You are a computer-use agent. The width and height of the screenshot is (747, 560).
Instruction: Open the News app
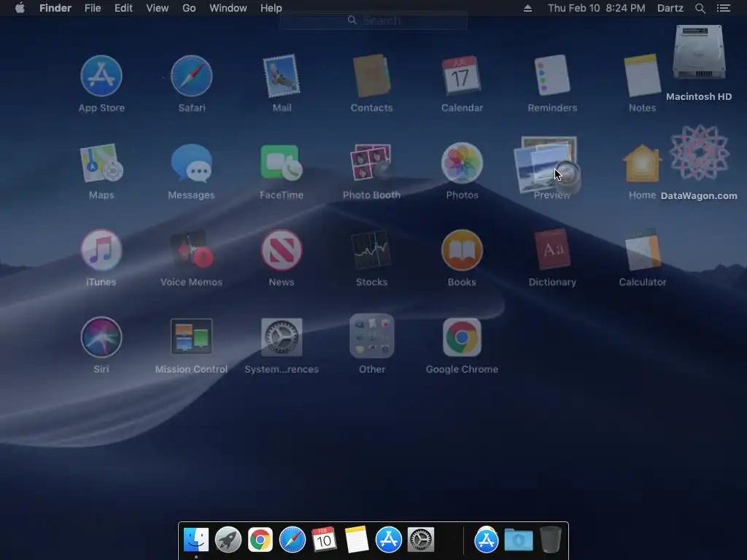click(x=282, y=251)
